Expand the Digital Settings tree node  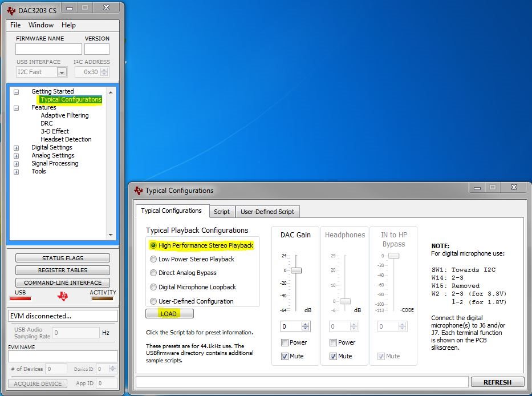16,148
